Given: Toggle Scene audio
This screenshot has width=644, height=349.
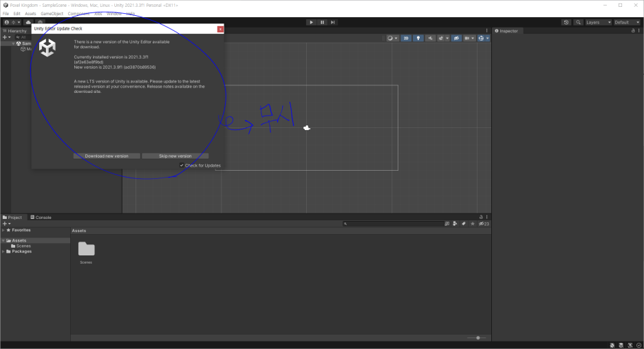Looking at the screenshot, I should 430,39.
